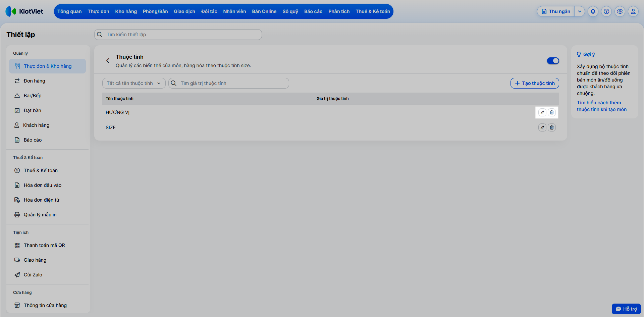The width and height of the screenshot is (644, 317).
Task: Open the Tổng quan menu
Action: coord(69,11)
